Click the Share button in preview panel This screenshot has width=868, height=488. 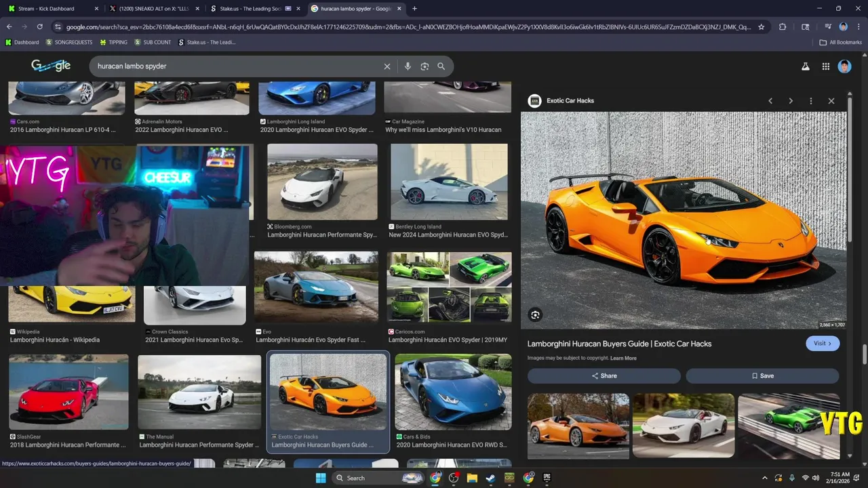click(604, 375)
